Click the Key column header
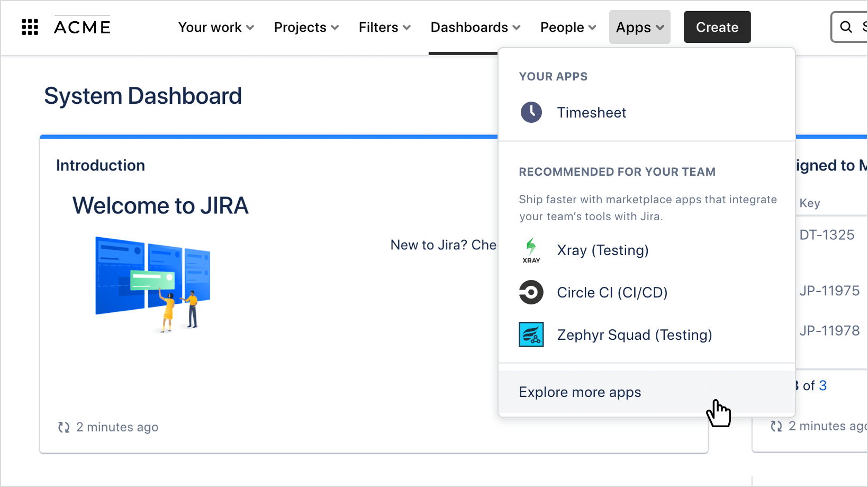Image resolution: width=868 pixels, height=487 pixels. click(x=810, y=203)
